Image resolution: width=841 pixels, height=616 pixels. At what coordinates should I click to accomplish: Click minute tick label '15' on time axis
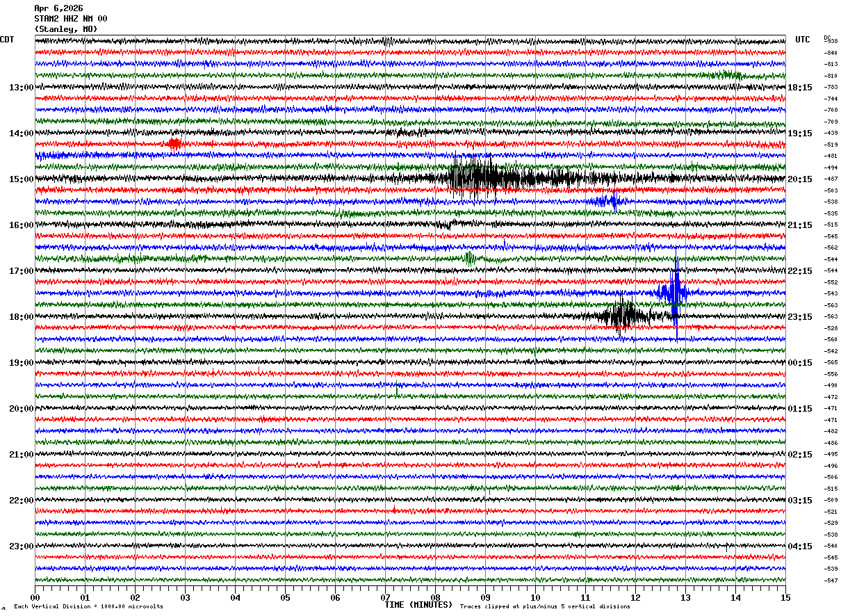785,597
